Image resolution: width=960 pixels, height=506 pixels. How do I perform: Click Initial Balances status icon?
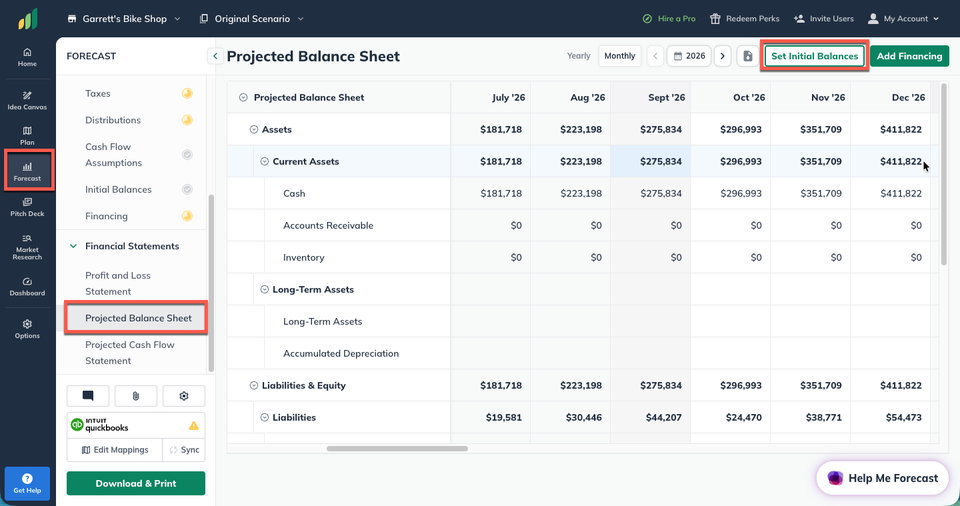[187, 189]
